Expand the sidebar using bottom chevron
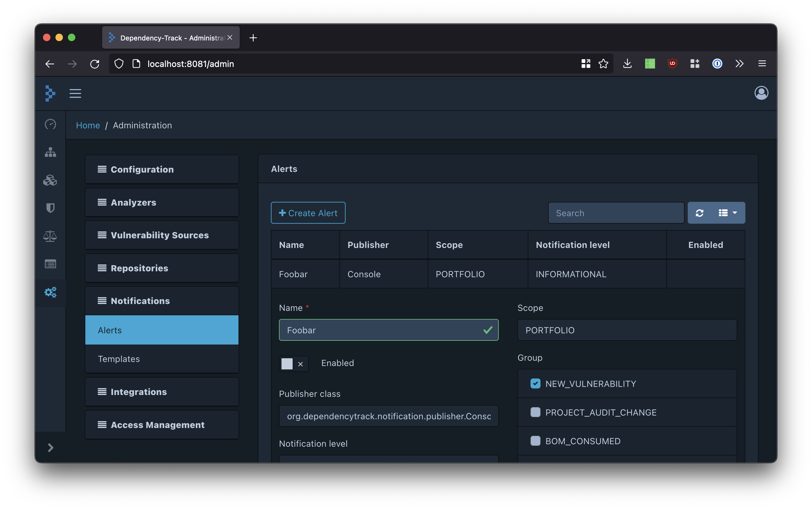 (x=50, y=447)
